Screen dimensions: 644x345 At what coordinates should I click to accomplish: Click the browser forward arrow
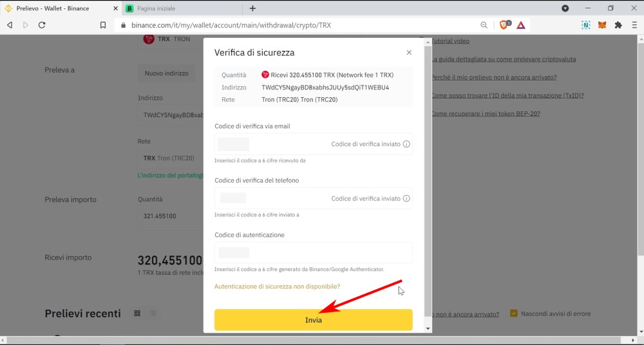point(26,25)
